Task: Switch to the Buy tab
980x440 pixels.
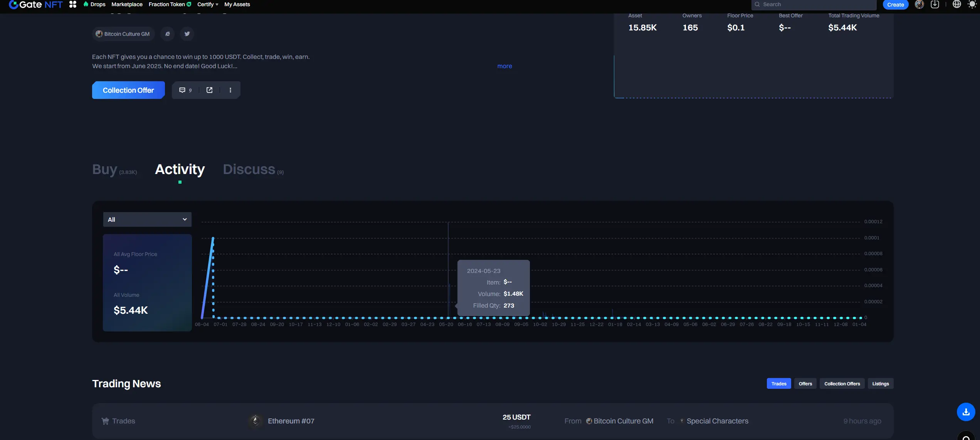Action: pos(105,169)
